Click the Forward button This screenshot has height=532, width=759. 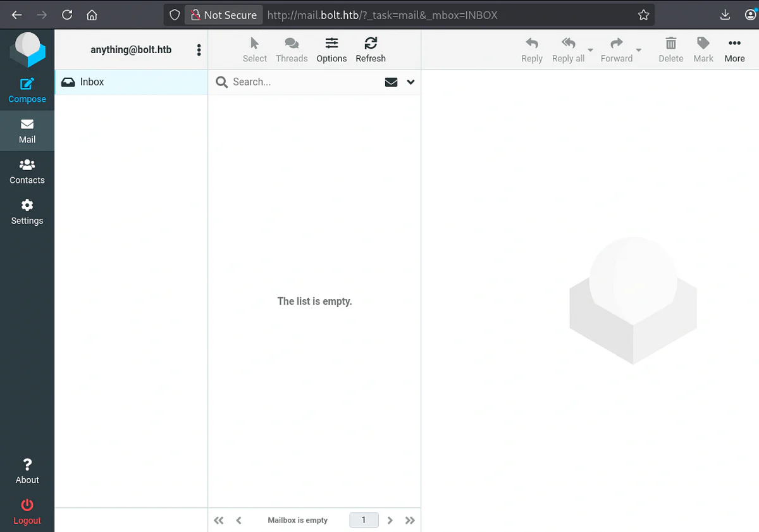pos(617,50)
